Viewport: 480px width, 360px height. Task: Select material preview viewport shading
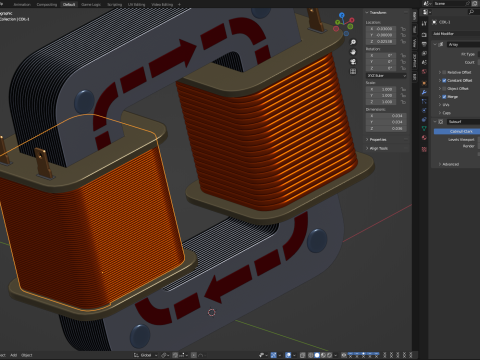click(x=323, y=355)
